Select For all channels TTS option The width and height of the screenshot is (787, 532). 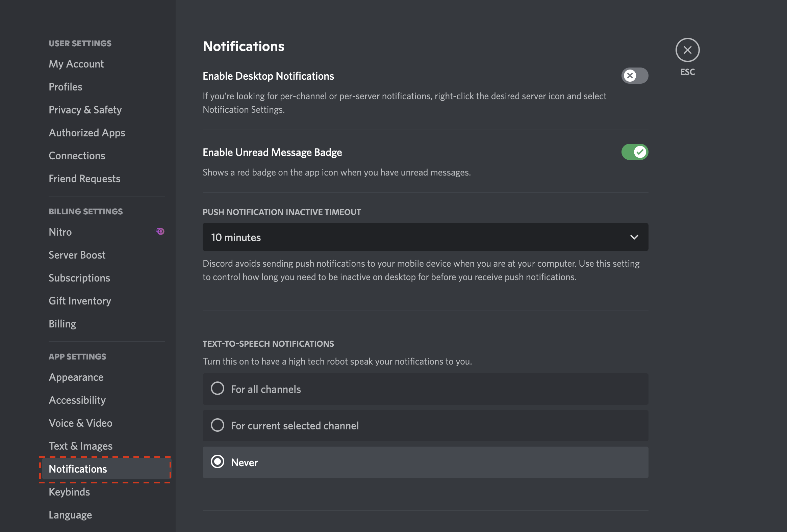click(217, 389)
